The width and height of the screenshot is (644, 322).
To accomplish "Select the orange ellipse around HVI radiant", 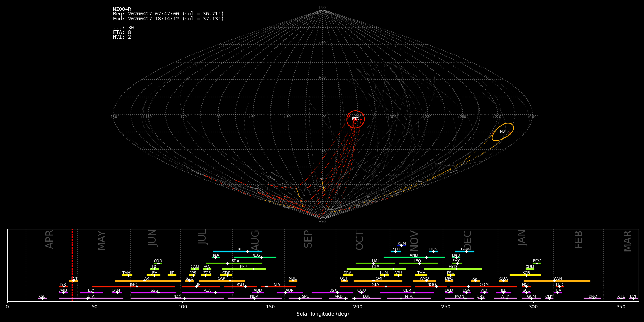I will (x=503, y=132).
